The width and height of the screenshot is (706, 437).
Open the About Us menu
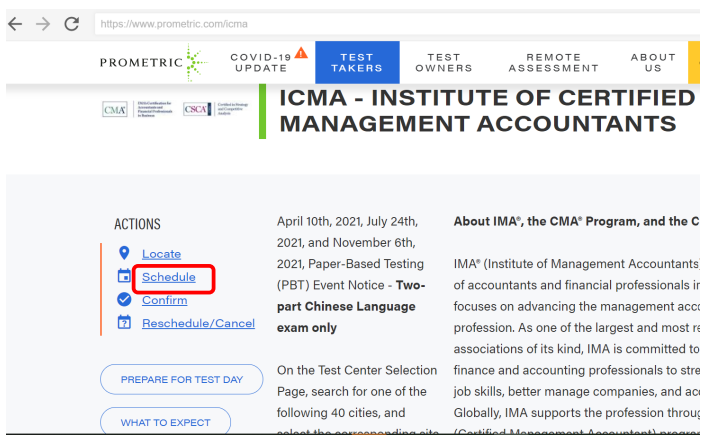coord(653,63)
